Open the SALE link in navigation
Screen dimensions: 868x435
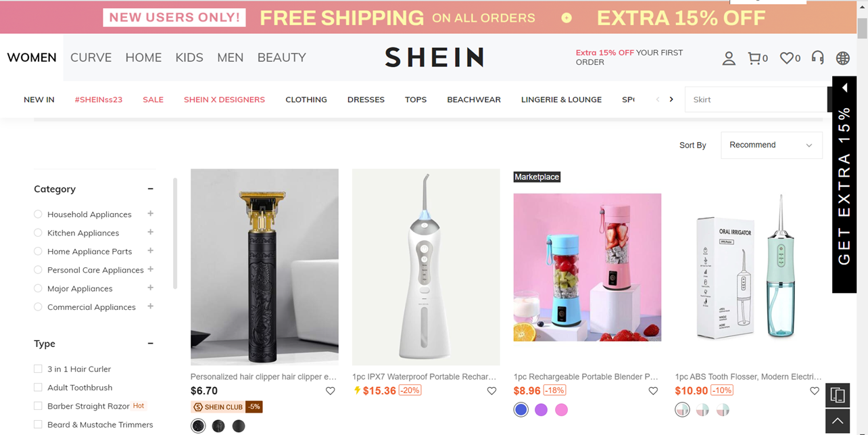(x=153, y=99)
